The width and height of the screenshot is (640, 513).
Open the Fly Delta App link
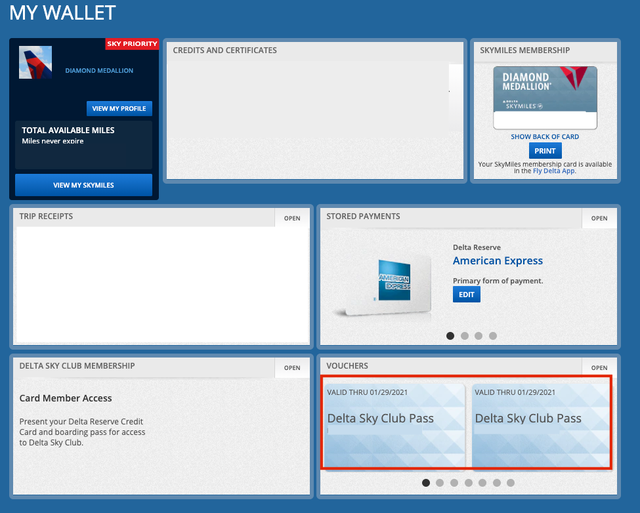click(553, 171)
